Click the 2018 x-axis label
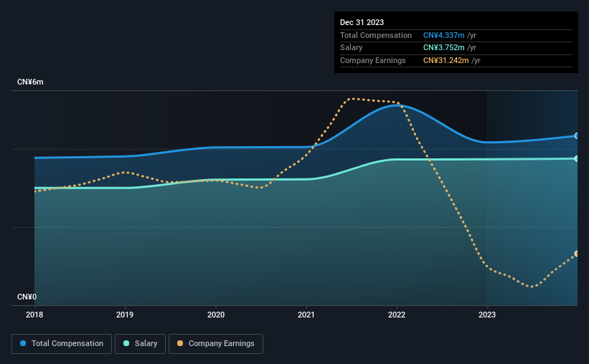 click(x=34, y=315)
